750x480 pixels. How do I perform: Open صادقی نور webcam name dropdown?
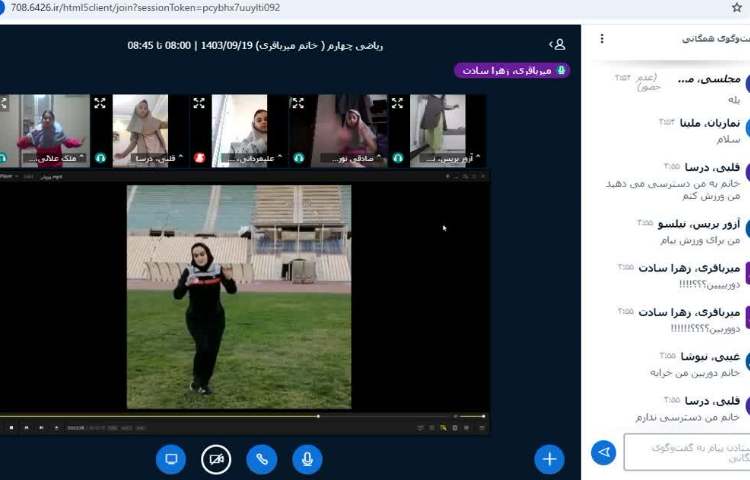352,158
